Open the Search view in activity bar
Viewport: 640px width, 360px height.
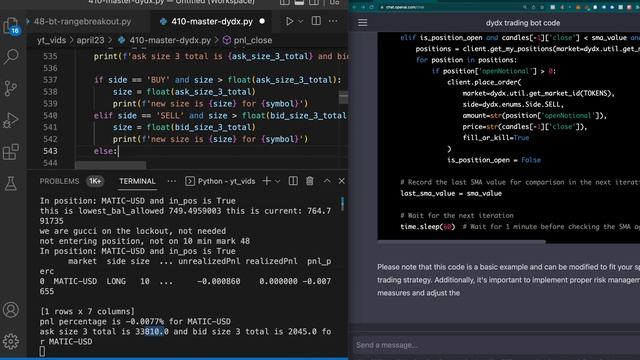(11, 56)
